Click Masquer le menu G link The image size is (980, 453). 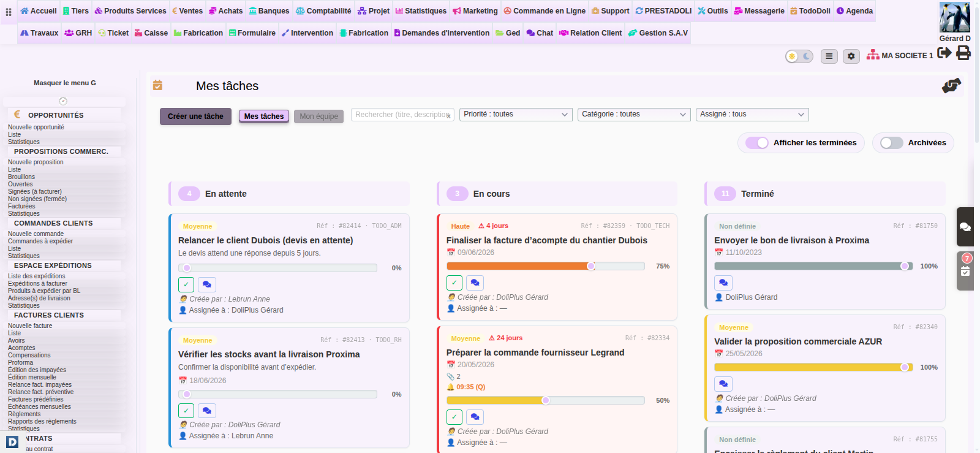65,83
